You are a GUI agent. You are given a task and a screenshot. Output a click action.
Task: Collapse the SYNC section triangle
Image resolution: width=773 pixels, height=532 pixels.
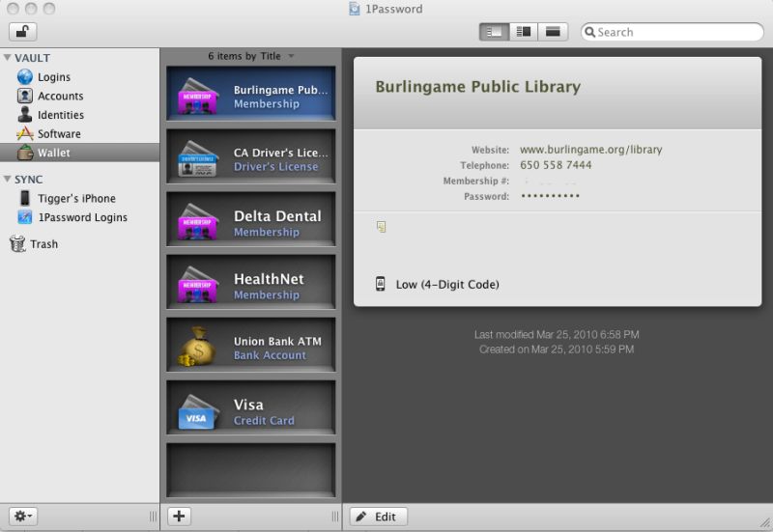pos(7,180)
